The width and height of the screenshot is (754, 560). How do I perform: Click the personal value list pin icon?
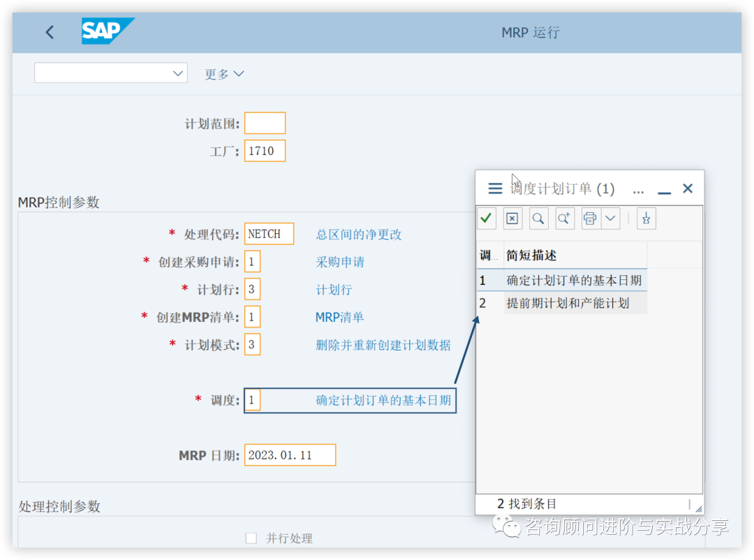[x=646, y=219]
